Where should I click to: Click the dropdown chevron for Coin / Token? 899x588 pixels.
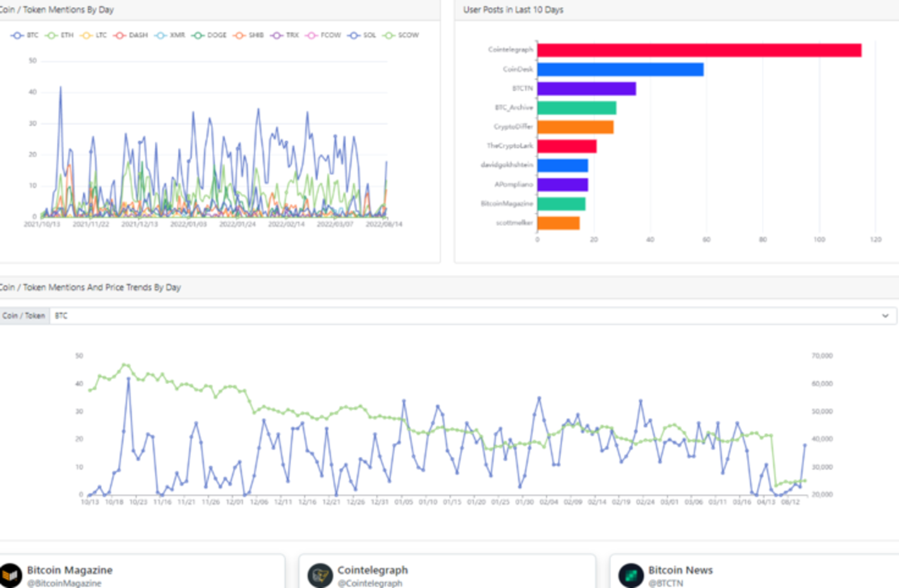pyautogui.click(x=885, y=316)
